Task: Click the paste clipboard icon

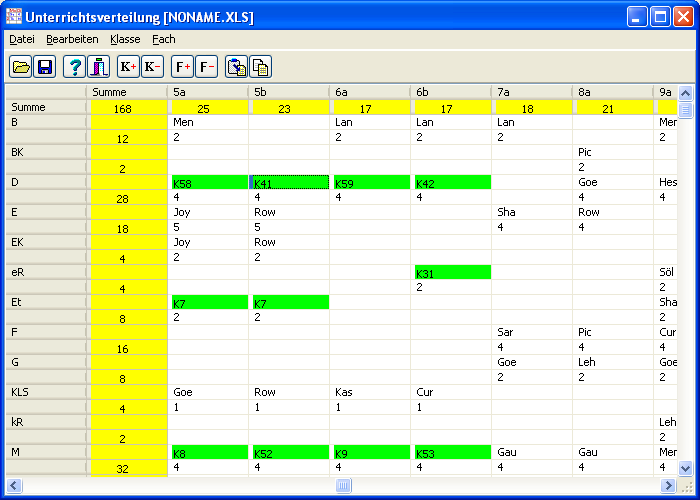Action: (x=237, y=67)
